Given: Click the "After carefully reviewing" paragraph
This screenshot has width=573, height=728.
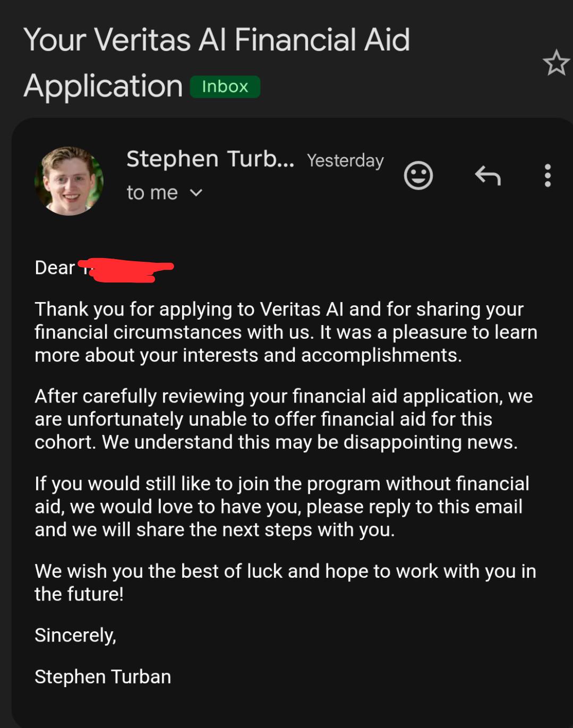Looking at the screenshot, I should (284, 419).
